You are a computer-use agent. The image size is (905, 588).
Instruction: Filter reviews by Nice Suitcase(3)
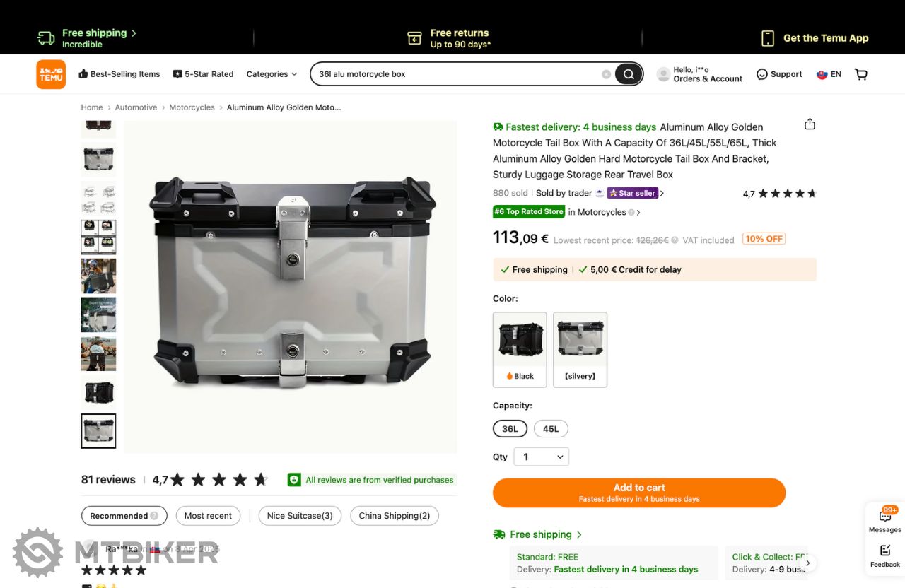(x=300, y=516)
